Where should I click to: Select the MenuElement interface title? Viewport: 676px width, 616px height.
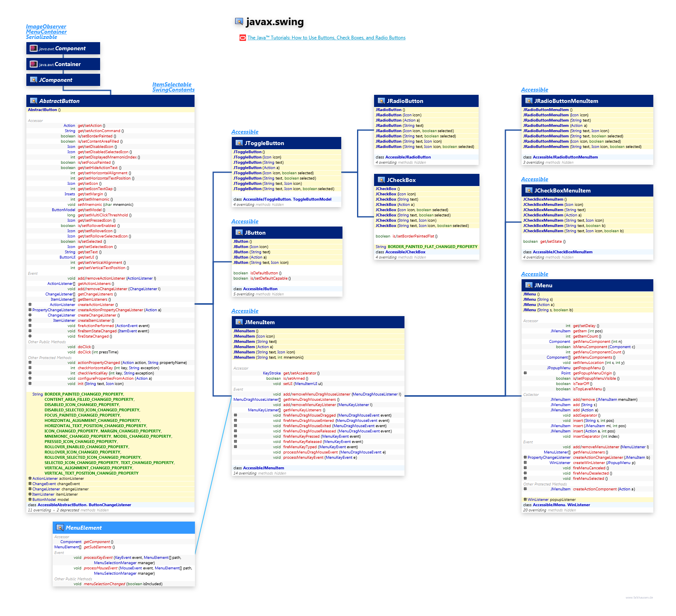(83, 528)
